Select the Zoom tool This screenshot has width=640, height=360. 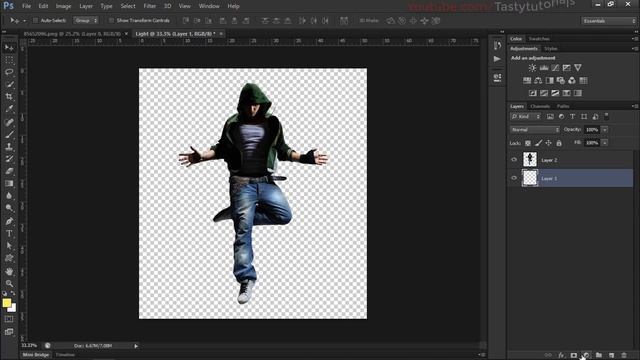(x=9, y=283)
